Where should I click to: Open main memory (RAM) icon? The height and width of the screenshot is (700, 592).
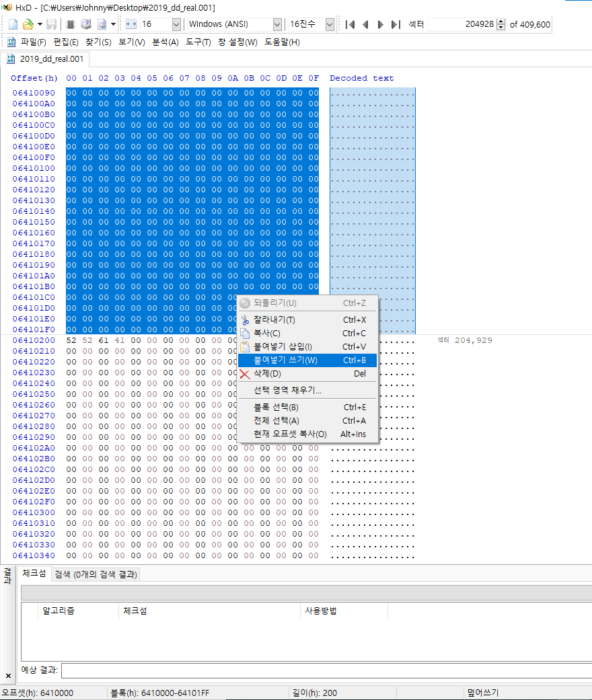71,24
